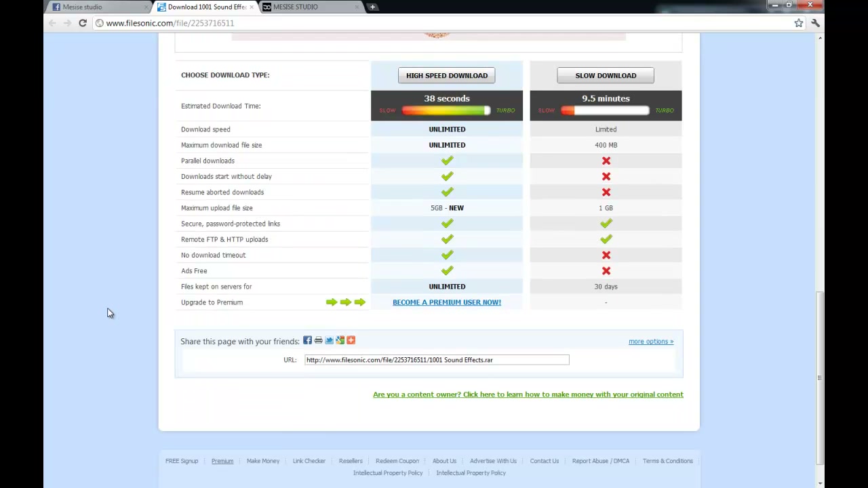This screenshot has width=868, height=488.
Task: Open Terms & Conditions footer link
Action: pyautogui.click(x=668, y=461)
